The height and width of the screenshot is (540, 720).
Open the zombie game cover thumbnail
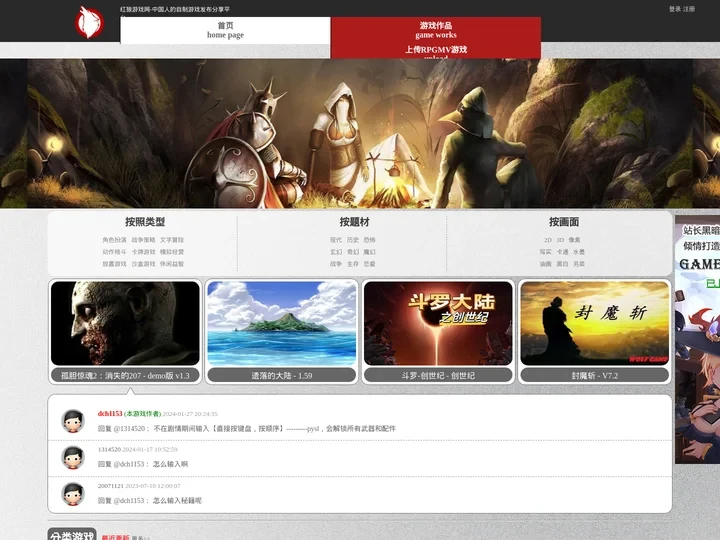point(125,323)
